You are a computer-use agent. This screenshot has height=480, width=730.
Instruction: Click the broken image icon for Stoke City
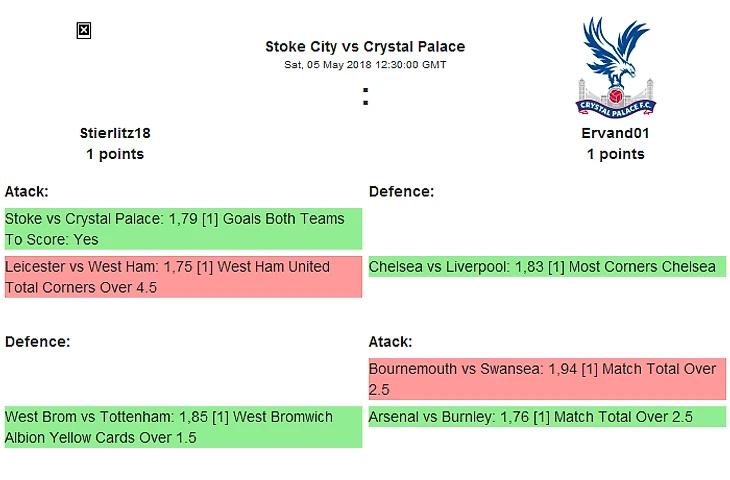coord(84,31)
